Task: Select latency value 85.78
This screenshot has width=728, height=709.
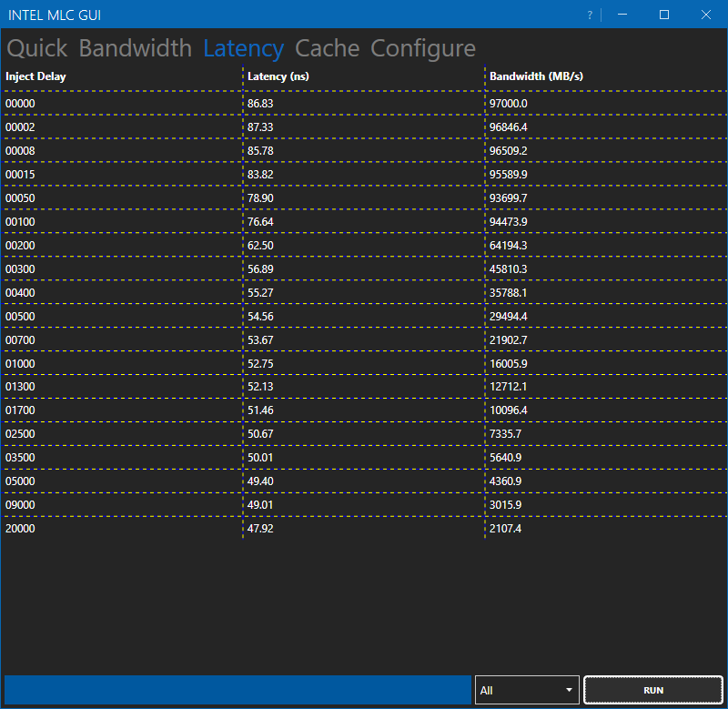Action: click(260, 151)
